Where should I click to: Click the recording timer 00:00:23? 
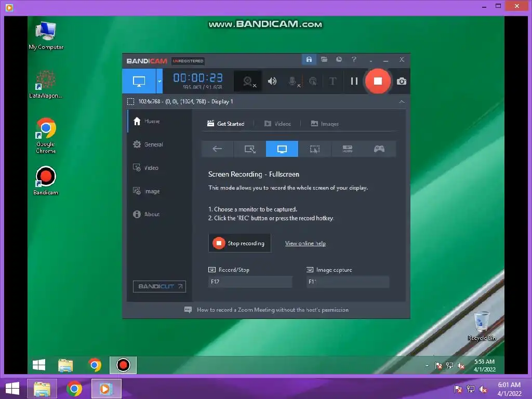[198, 78]
